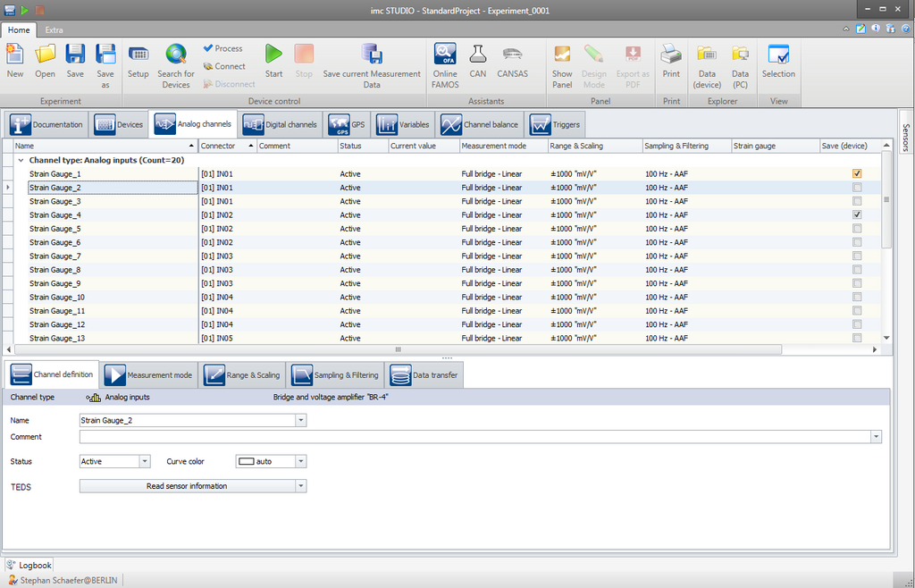Click the Show Panel icon
The width and height of the screenshot is (915, 588).
562,55
